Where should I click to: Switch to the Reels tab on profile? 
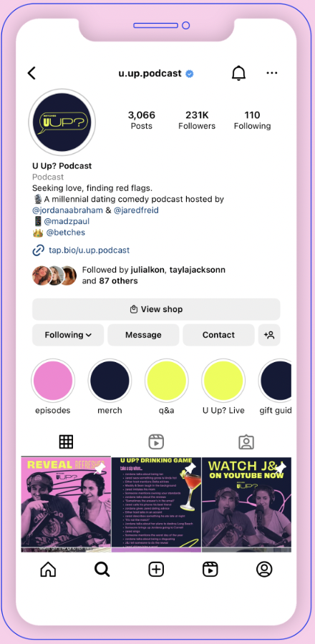(156, 442)
